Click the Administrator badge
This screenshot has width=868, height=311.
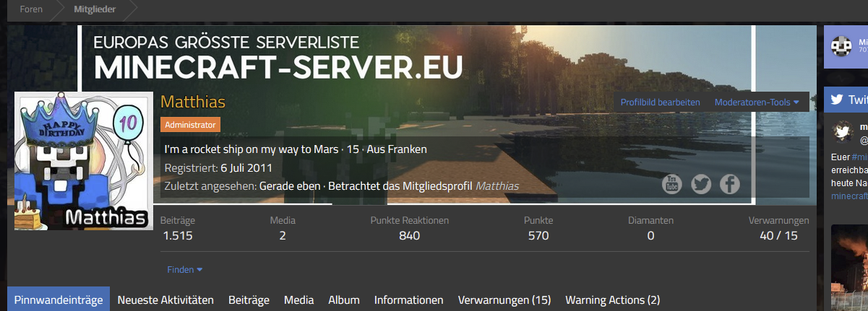(190, 125)
